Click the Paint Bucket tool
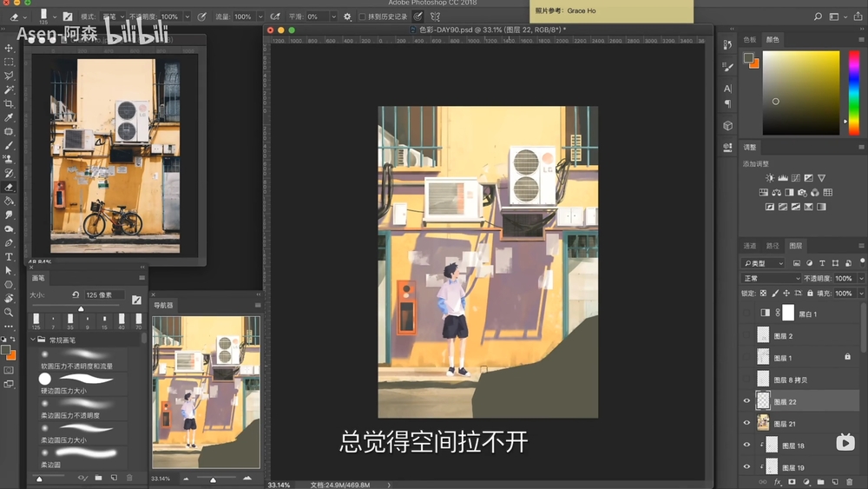Viewport: 868px width, 489px height. [10, 201]
